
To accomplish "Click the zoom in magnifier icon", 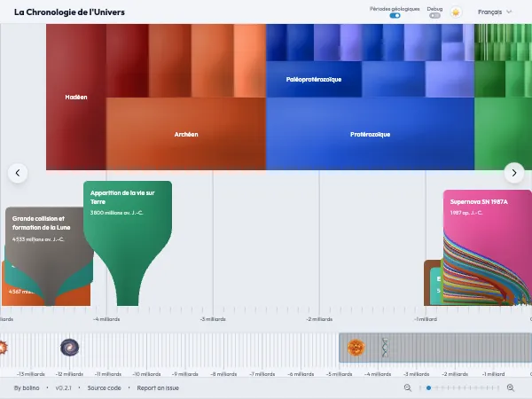I will click(511, 387).
